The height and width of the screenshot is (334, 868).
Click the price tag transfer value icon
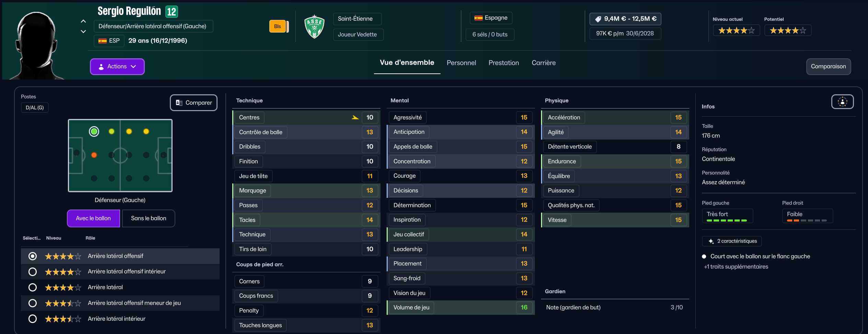tap(598, 19)
